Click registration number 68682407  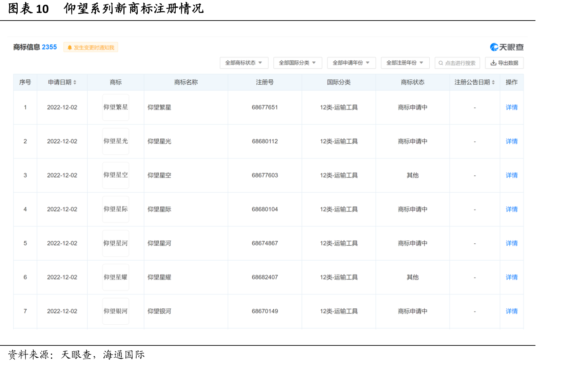click(265, 277)
